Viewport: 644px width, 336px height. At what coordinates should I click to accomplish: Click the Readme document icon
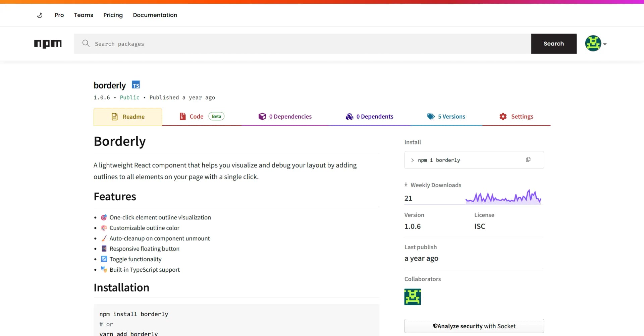pyautogui.click(x=115, y=117)
